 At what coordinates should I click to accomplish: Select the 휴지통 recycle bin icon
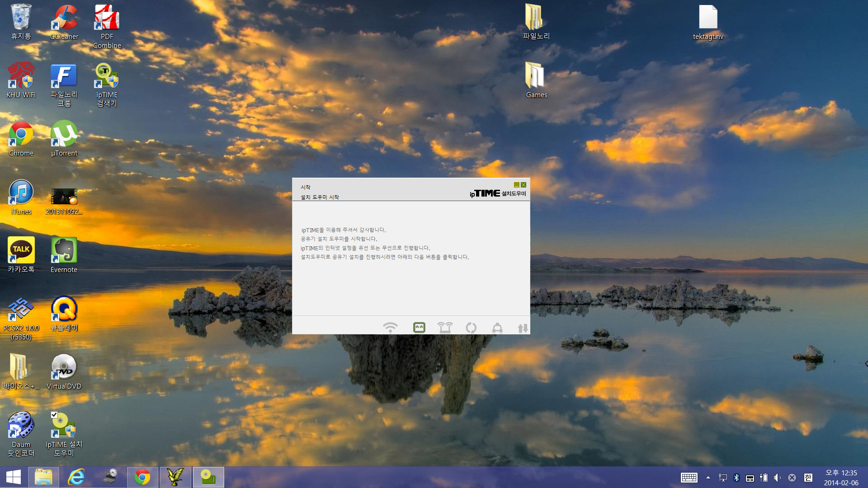click(x=21, y=22)
